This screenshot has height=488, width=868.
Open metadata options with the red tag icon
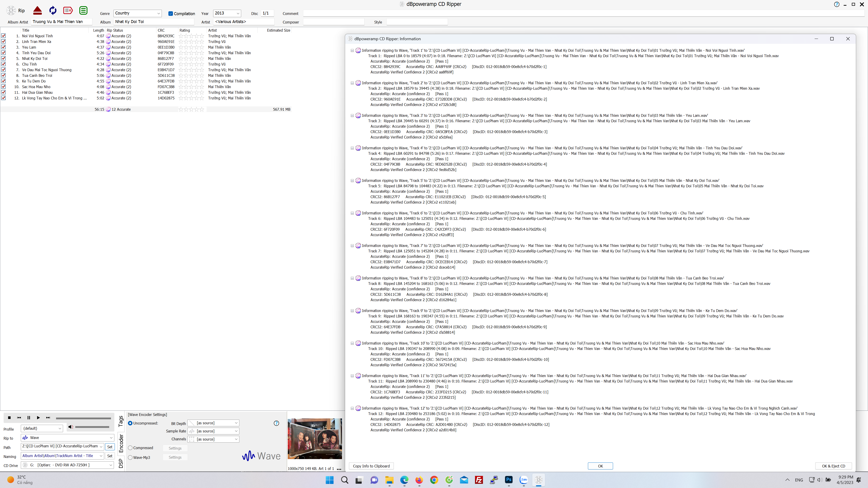[x=68, y=10]
